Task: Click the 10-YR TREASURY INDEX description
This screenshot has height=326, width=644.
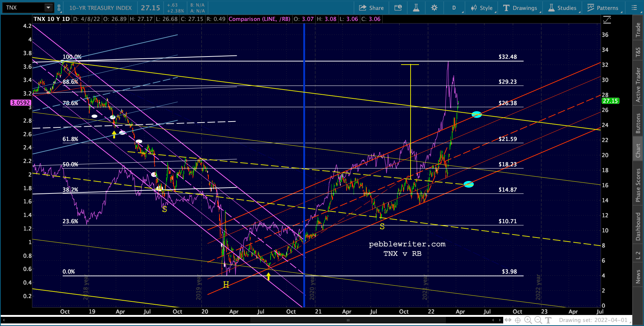Action: [100, 8]
